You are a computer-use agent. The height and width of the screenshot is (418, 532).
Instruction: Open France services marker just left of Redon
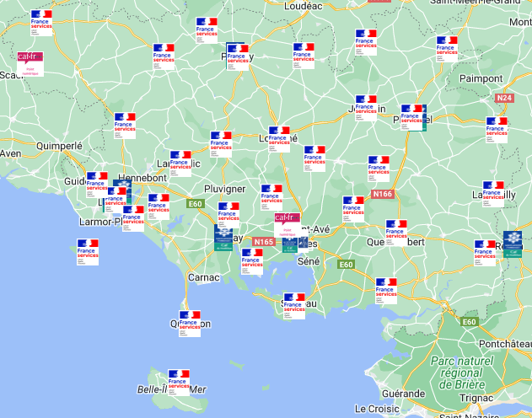(485, 253)
